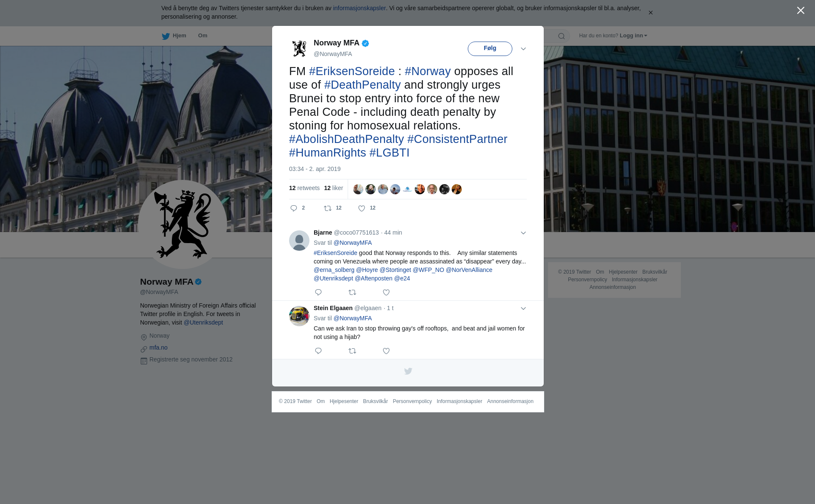Viewport: 815px width, 504px height.
Task: Dismiss the cookie notice banner
Action: pos(650,13)
